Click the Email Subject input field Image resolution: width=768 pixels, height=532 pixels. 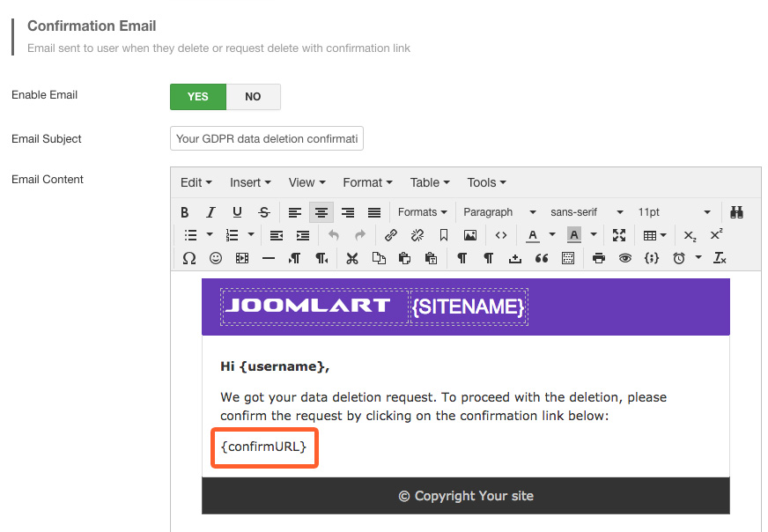pos(266,138)
